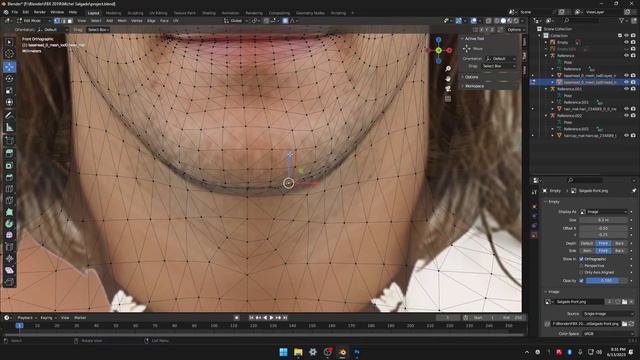The height and width of the screenshot is (360, 640).
Task: Hide the Collection via its eye icon
Action: click(627, 36)
